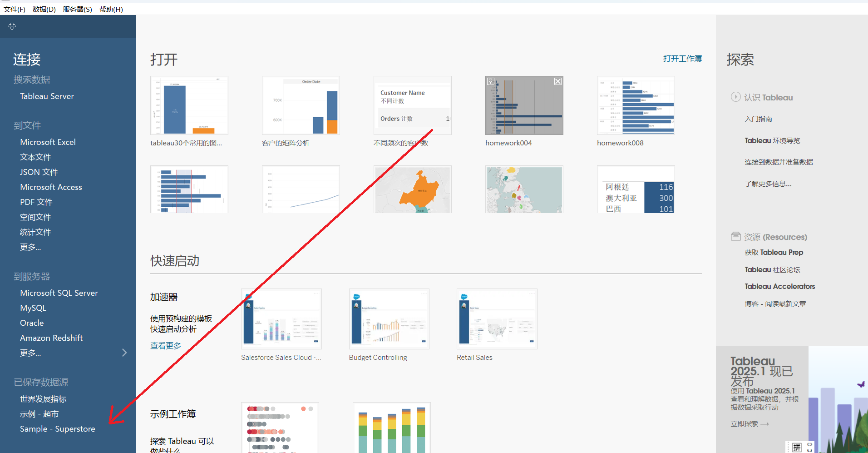Click 立即探索 arrow link
This screenshot has height=453, width=868.
click(x=750, y=424)
